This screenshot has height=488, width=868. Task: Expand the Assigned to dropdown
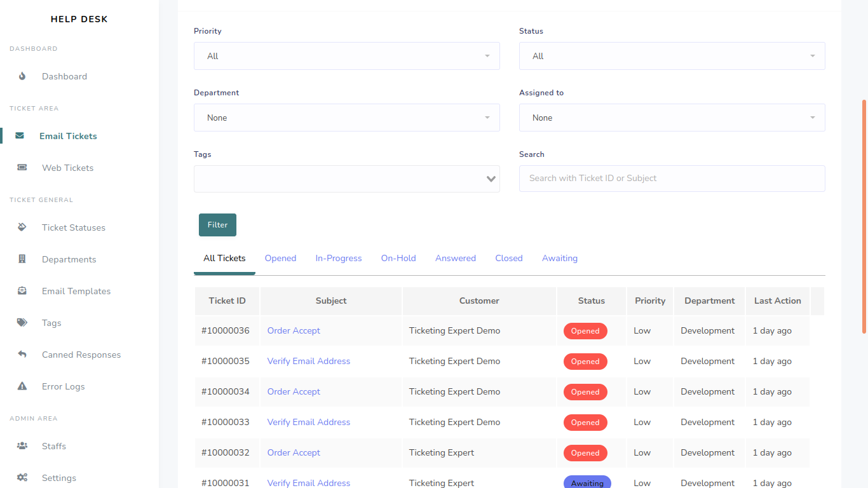tap(672, 118)
